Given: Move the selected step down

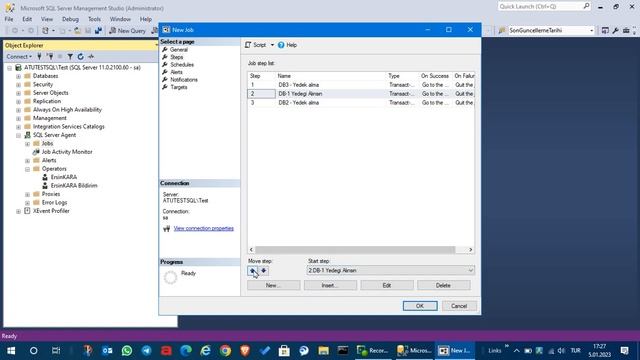Looking at the screenshot, I should coord(264,271).
